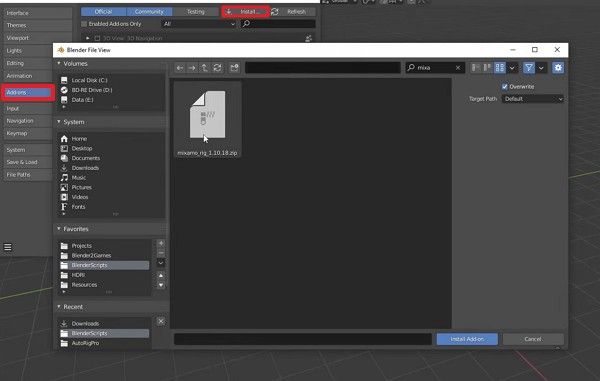Toggle Official add-ons filter
Screen dimensions: 600x381
point(103,12)
